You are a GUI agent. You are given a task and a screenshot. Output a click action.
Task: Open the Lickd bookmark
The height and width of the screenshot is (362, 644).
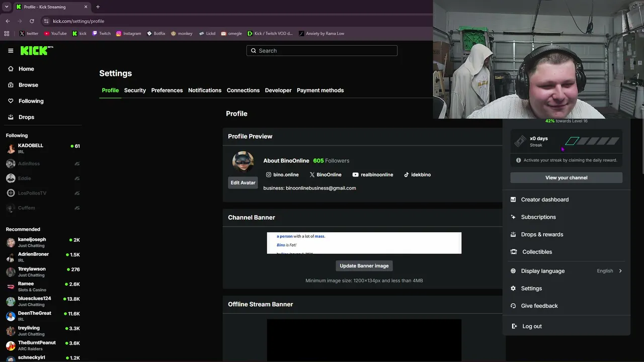coord(207,34)
